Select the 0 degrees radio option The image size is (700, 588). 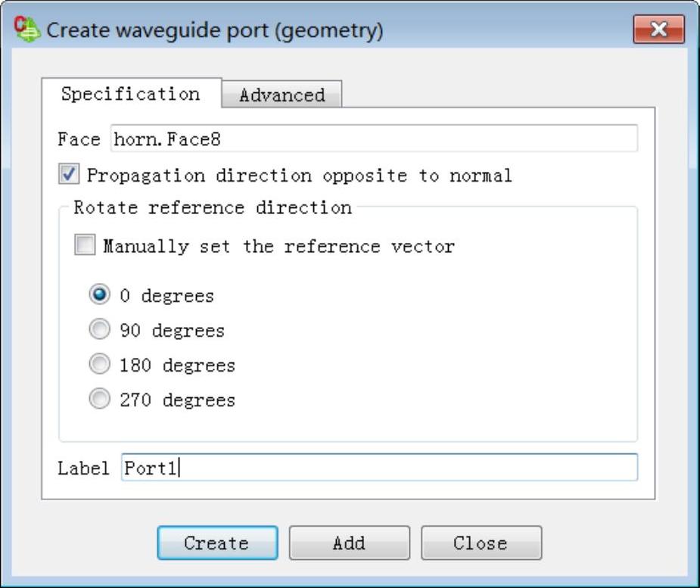[x=99, y=294]
